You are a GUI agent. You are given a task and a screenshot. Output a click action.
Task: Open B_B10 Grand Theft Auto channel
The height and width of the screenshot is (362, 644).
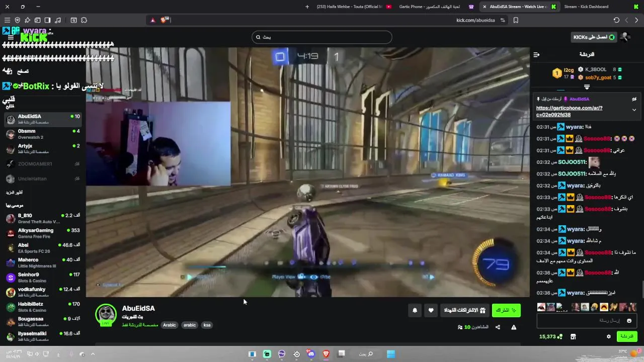tap(42, 218)
